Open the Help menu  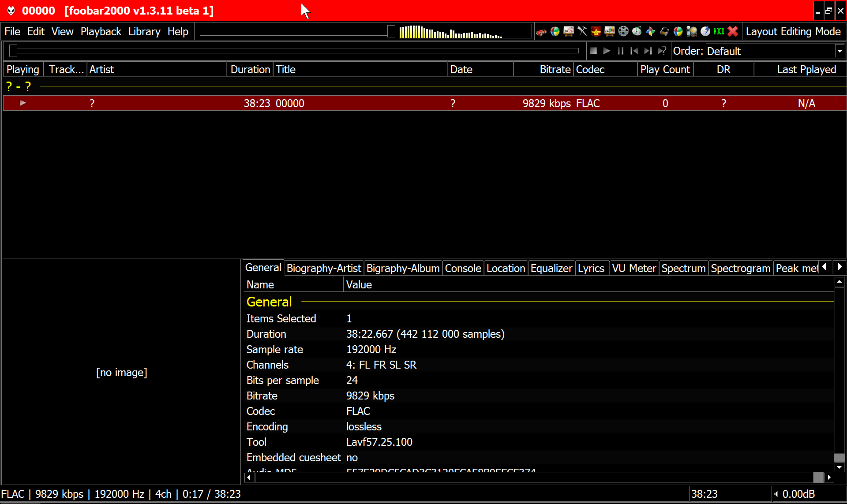(178, 32)
